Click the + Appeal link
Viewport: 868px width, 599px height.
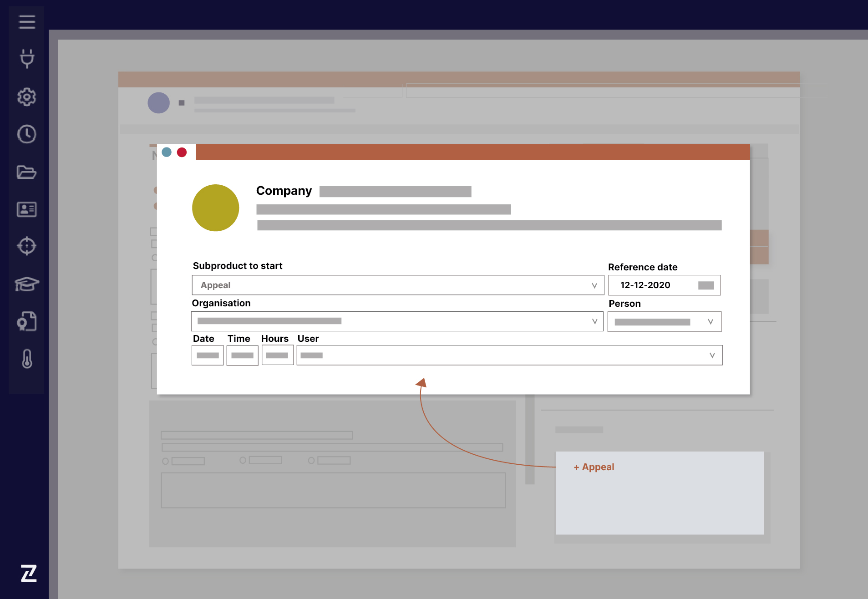594,467
